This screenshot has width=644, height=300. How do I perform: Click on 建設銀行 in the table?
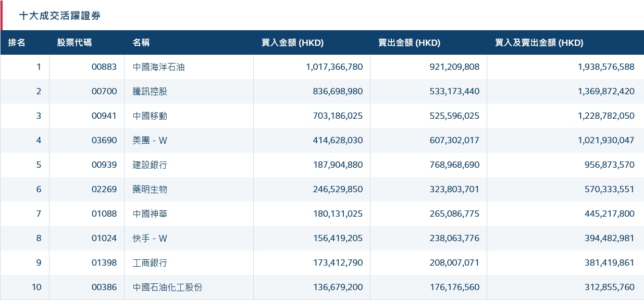point(150,165)
